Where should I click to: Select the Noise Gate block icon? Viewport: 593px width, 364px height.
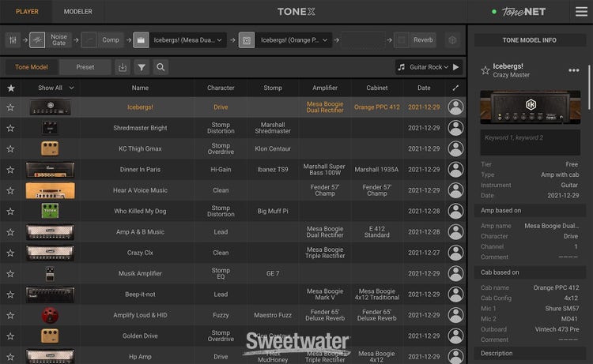(37, 40)
